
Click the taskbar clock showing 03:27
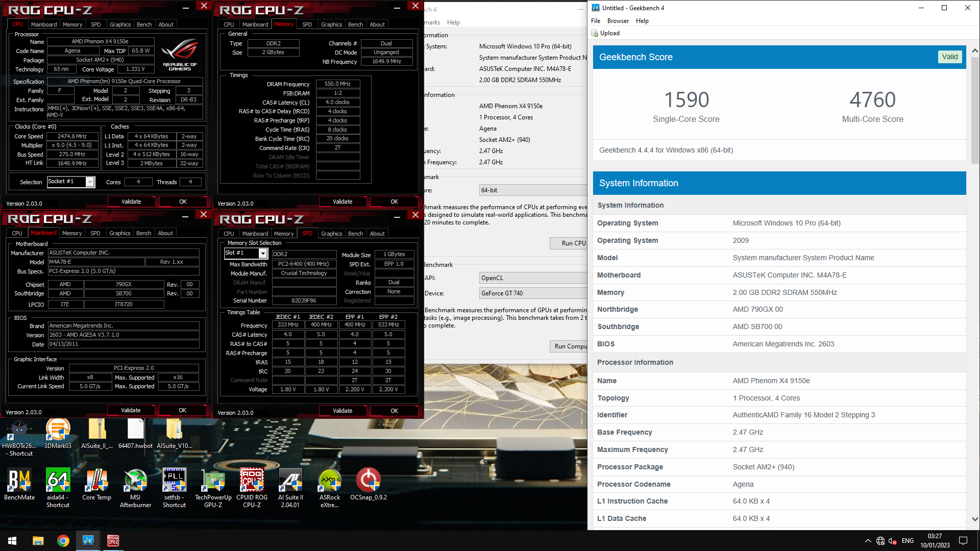(x=935, y=541)
